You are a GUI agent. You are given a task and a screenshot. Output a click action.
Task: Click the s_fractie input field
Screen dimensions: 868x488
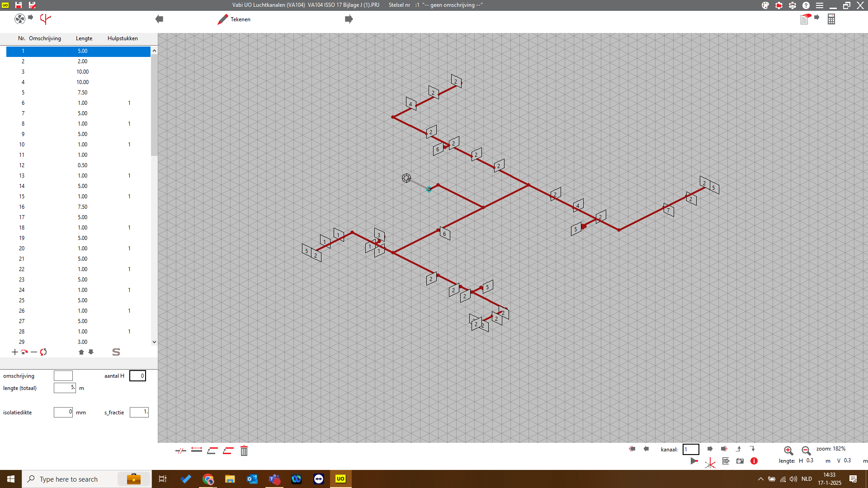click(139, 412)
